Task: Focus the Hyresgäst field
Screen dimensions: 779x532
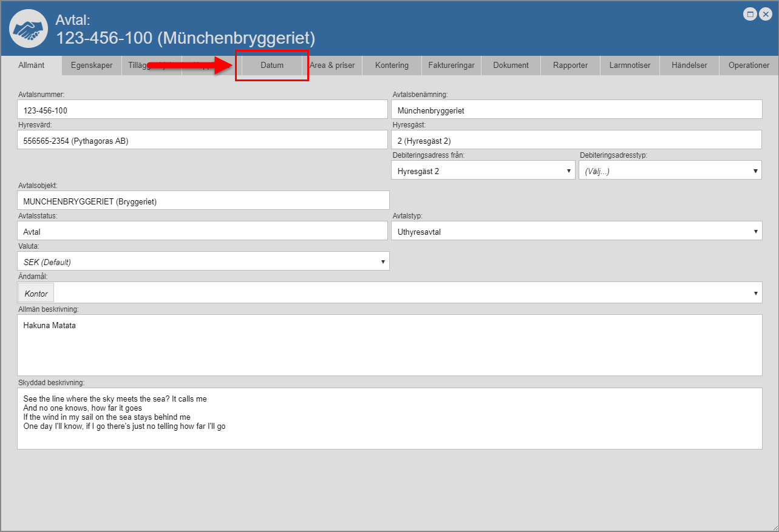Action: point(576,140)
